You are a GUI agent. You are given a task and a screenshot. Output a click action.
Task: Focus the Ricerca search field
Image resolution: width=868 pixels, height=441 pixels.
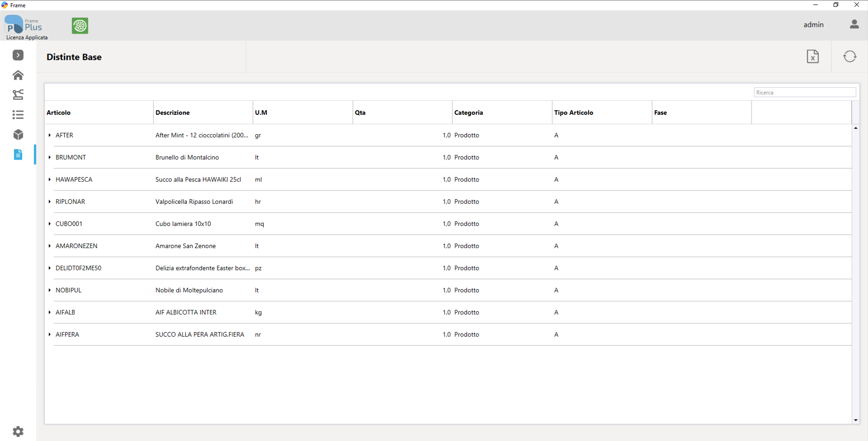tap(805, 92)
